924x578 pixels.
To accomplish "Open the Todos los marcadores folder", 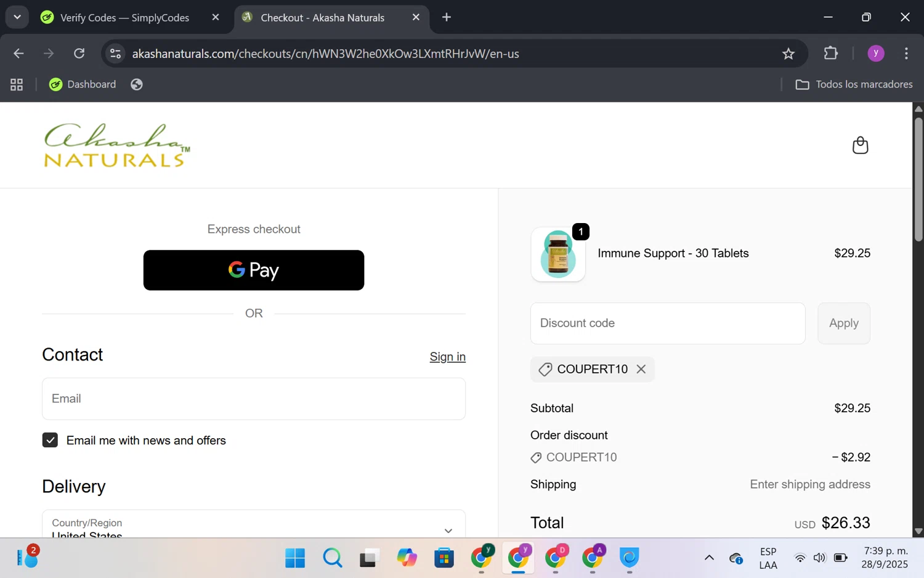I will [854, 84].
